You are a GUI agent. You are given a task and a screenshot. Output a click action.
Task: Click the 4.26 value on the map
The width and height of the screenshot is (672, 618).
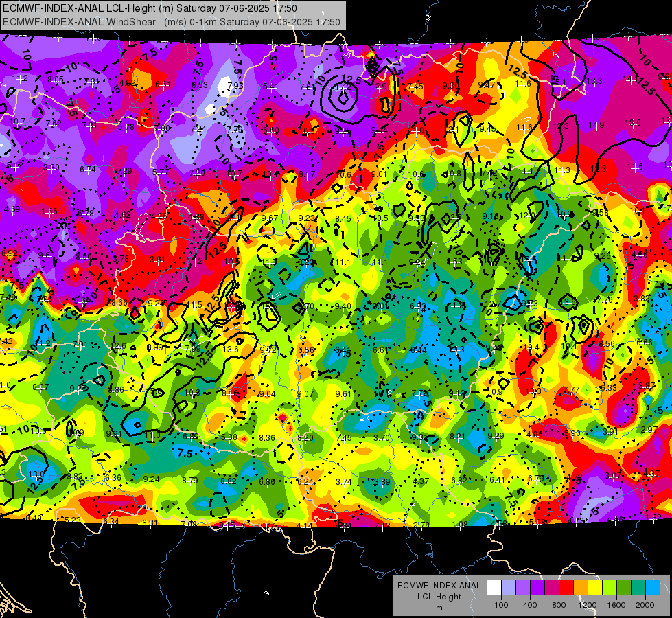coord(159,216)
